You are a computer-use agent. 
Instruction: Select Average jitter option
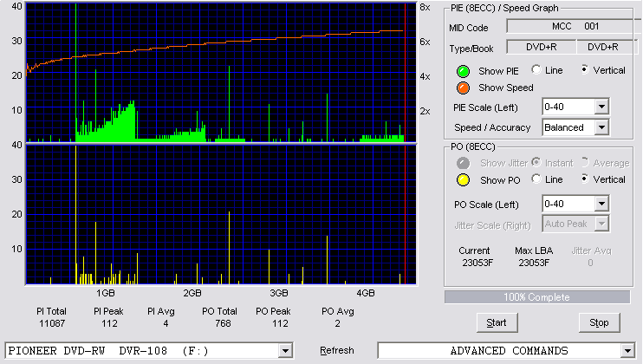585,162
